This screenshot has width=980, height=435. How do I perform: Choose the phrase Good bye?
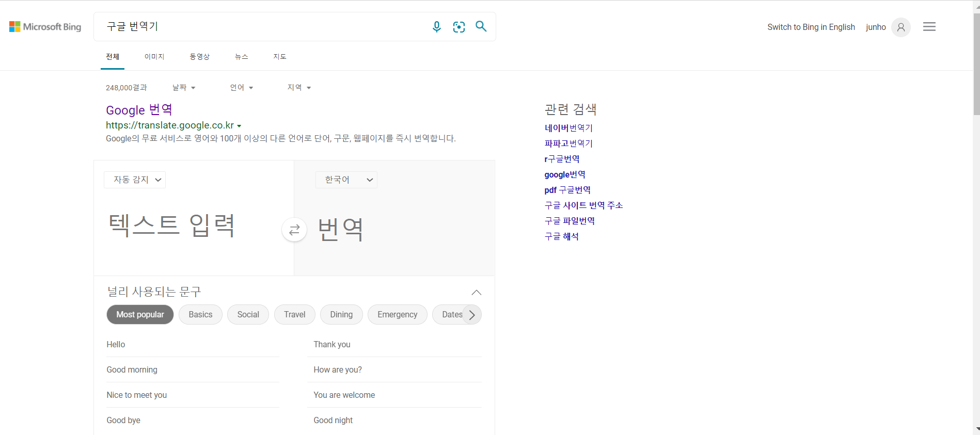(x=123, y=421)
